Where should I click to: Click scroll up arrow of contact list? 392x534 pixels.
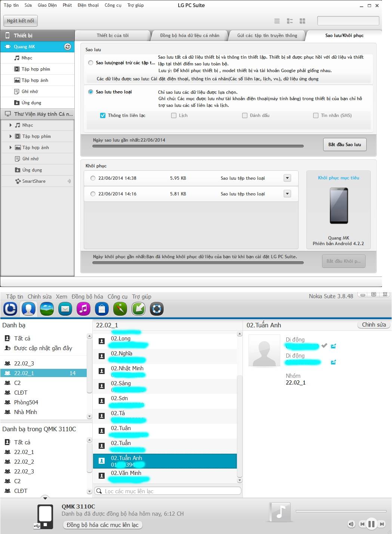tap(240, 334)
